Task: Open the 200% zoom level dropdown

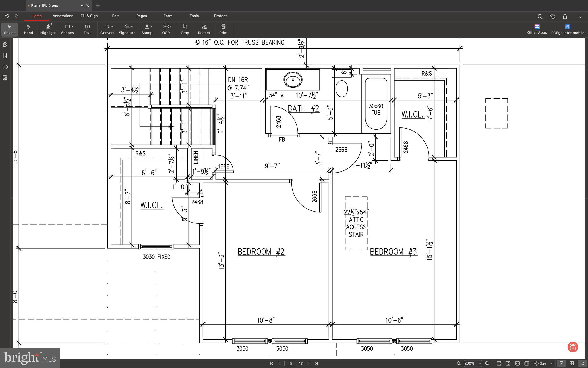Action: click(479, 363)
